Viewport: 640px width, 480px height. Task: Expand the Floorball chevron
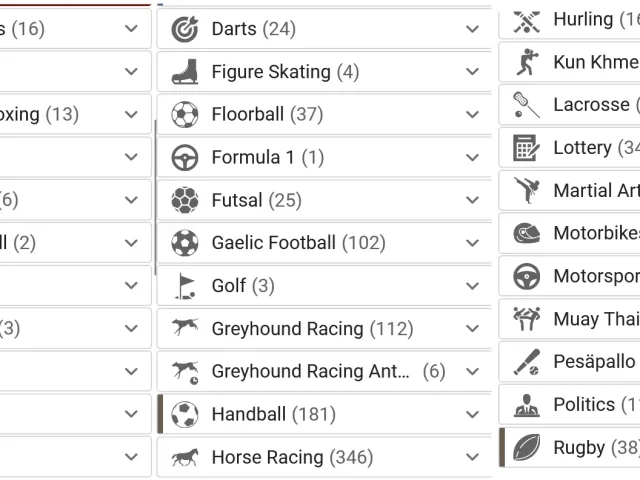coord(472,115)
